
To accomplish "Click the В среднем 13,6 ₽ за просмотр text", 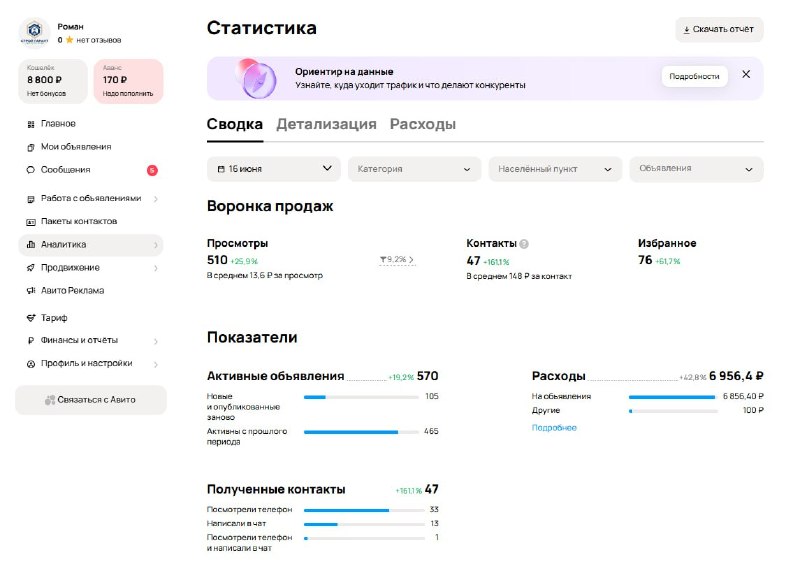I will (265, 275).
